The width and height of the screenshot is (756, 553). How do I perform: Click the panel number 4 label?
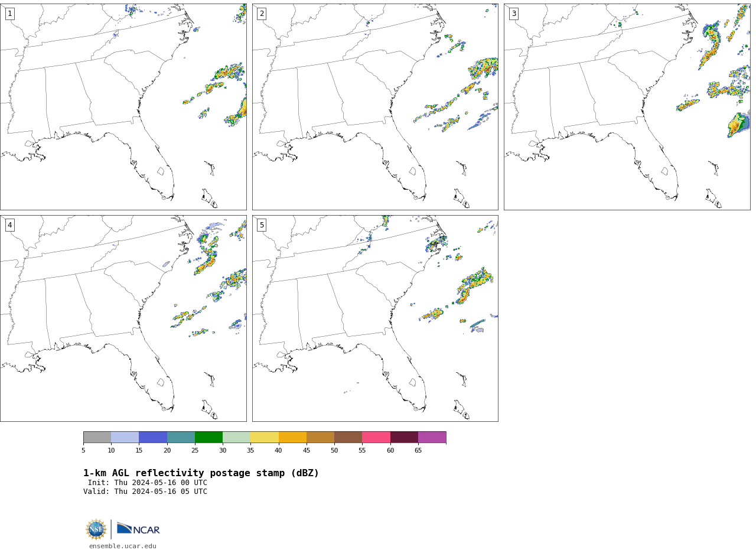[9, 225]
